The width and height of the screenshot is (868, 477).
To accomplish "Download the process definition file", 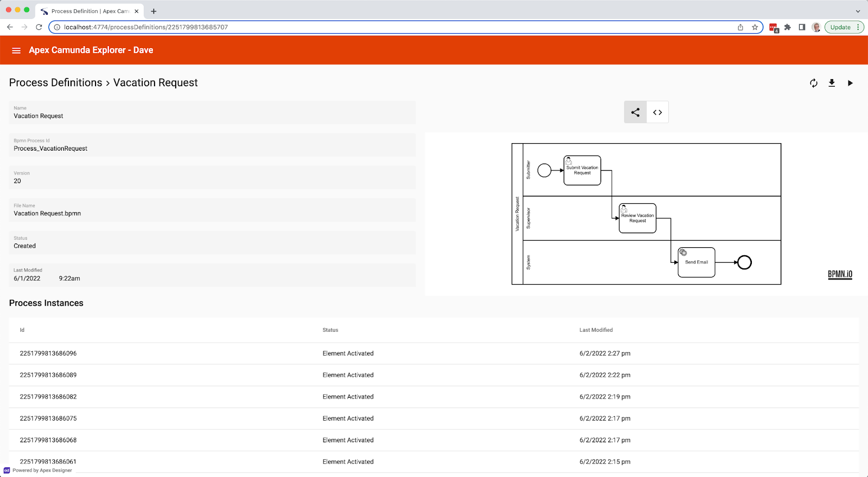I will 832,83.
